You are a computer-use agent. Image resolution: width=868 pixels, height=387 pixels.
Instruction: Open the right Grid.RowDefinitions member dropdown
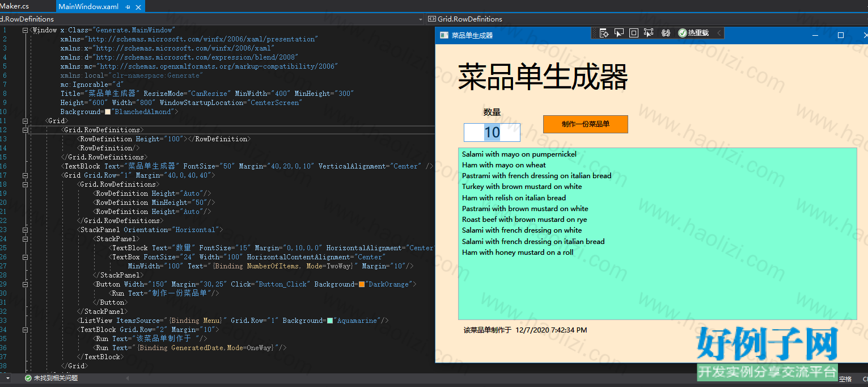[647, 19]
